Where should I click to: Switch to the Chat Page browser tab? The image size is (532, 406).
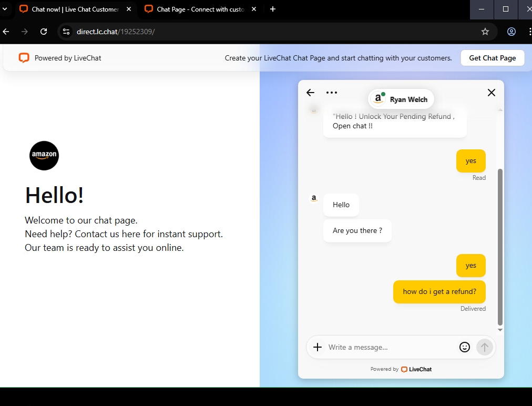200,9
